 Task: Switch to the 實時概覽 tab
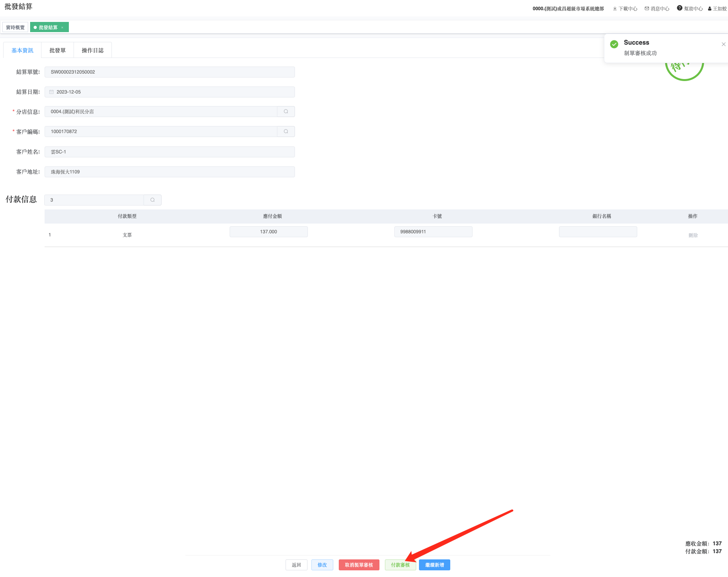pyautogui.click(x=15, y=27)
